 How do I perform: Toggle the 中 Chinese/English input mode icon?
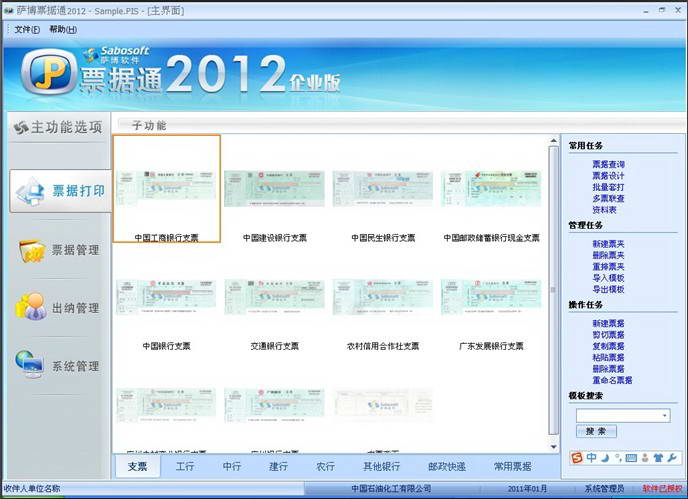(591, 458)
